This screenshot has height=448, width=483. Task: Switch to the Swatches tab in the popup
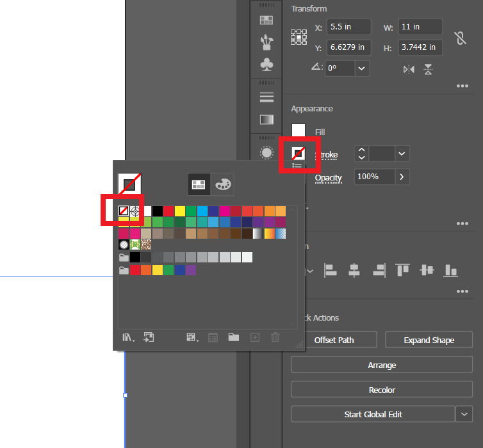[x=199, y=184]
